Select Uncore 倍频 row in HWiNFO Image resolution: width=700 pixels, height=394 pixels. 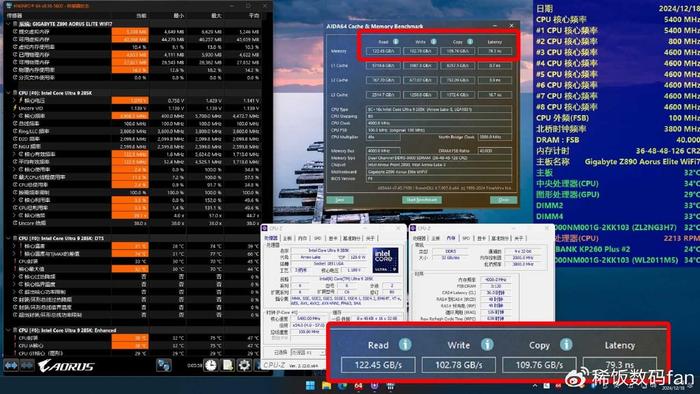[133, 223]
